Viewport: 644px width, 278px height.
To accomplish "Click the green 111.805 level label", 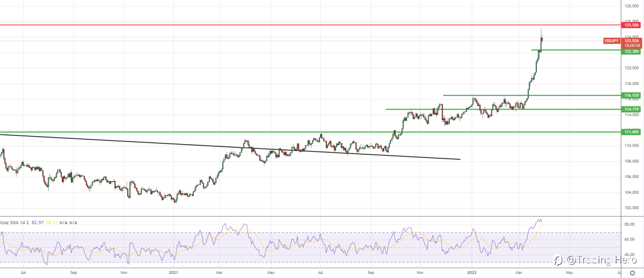I will click(631, 132).
